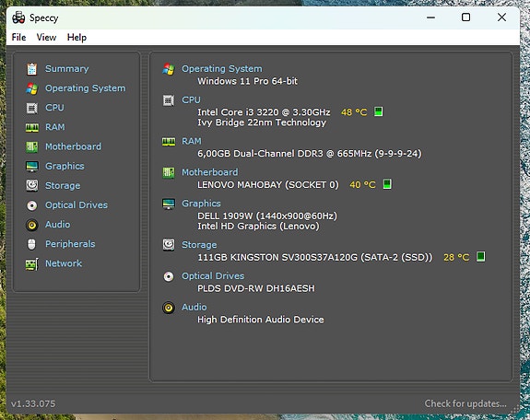Select the CPU chip icon in sidebar
Image resolution: width=530 pixels, height=420 pixels.
click(x=32, y=108)
